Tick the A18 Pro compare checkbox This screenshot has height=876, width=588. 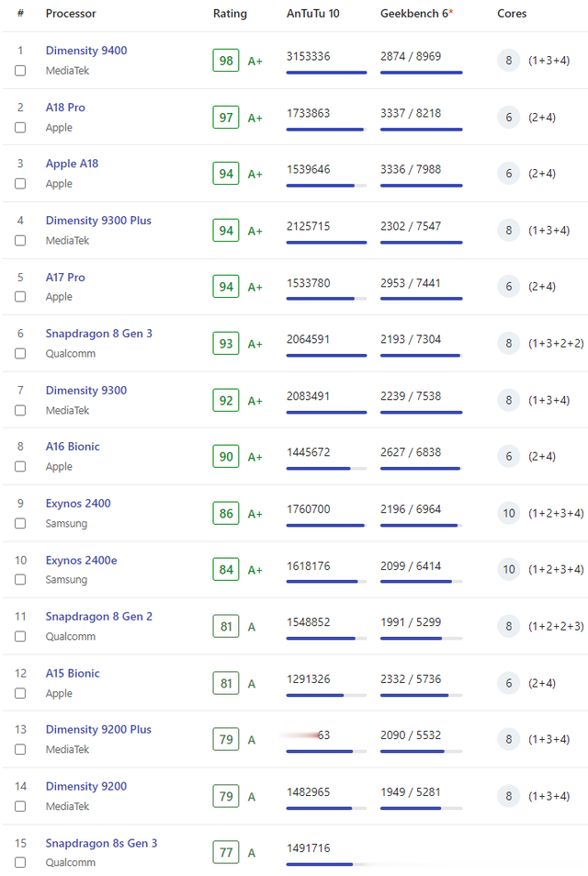[x=20, y=128]
